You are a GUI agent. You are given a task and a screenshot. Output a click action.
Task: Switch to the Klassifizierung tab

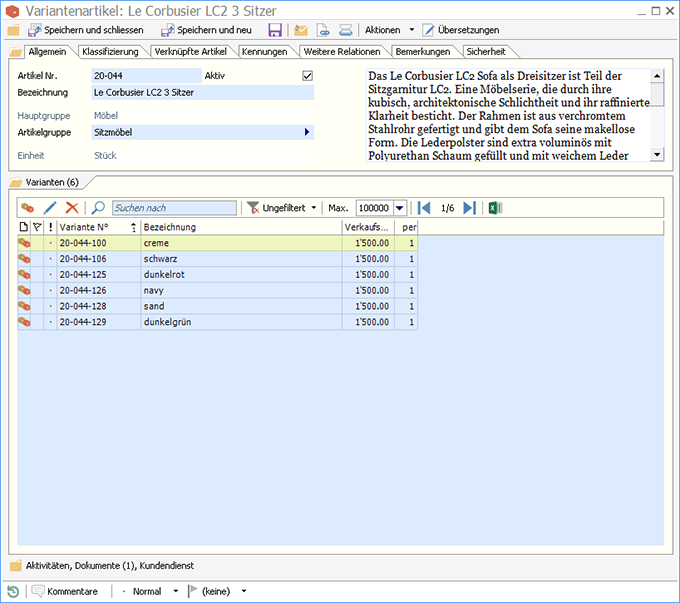point(110,52)
